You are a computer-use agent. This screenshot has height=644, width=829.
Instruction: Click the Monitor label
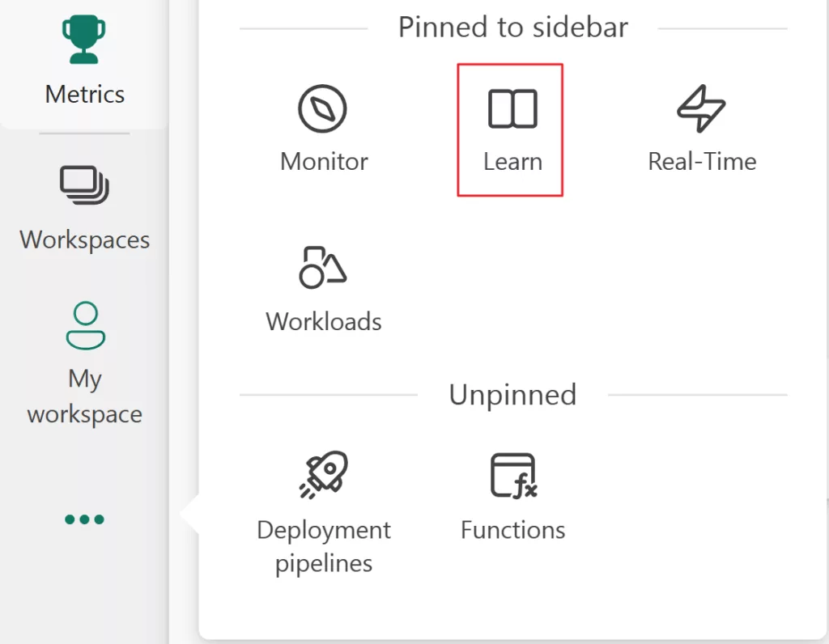click(x=324, y=161)
